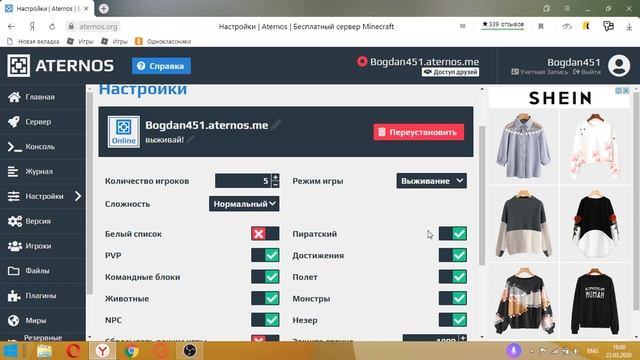Click the Online server icon thumbnail
Viewport: 640px width, 360px height.
pos(124,131)
